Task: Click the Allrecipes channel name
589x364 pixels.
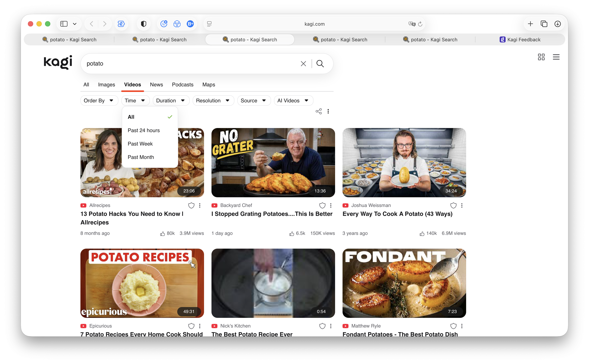Action: click(100, 205)
